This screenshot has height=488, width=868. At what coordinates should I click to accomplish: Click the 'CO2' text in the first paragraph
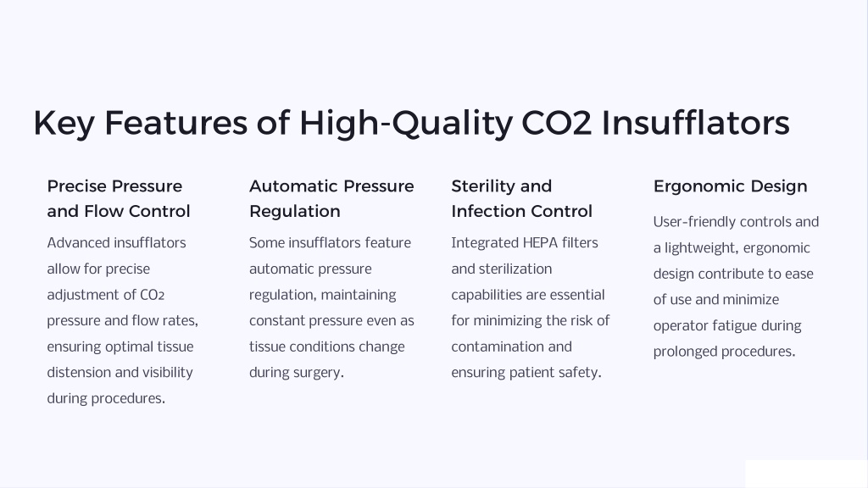[153, 296]
